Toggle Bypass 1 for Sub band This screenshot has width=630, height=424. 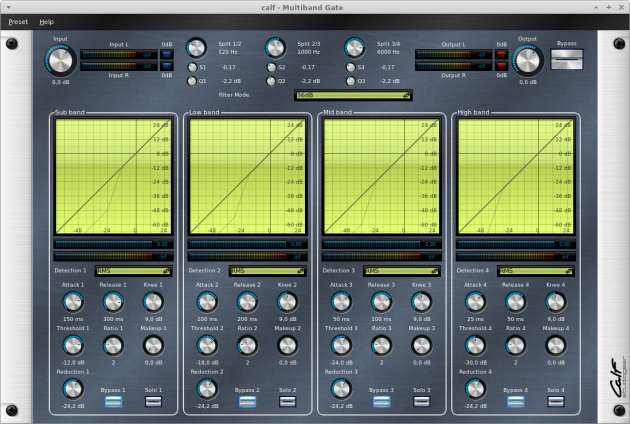(113, 401)
